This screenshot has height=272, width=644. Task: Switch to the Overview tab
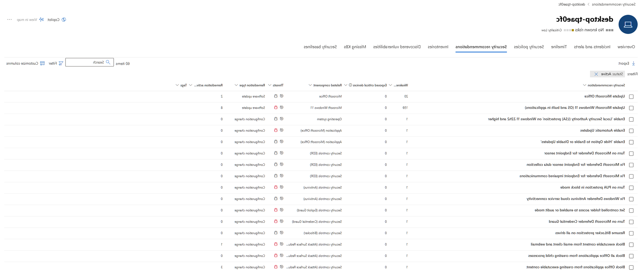[626, 47]
